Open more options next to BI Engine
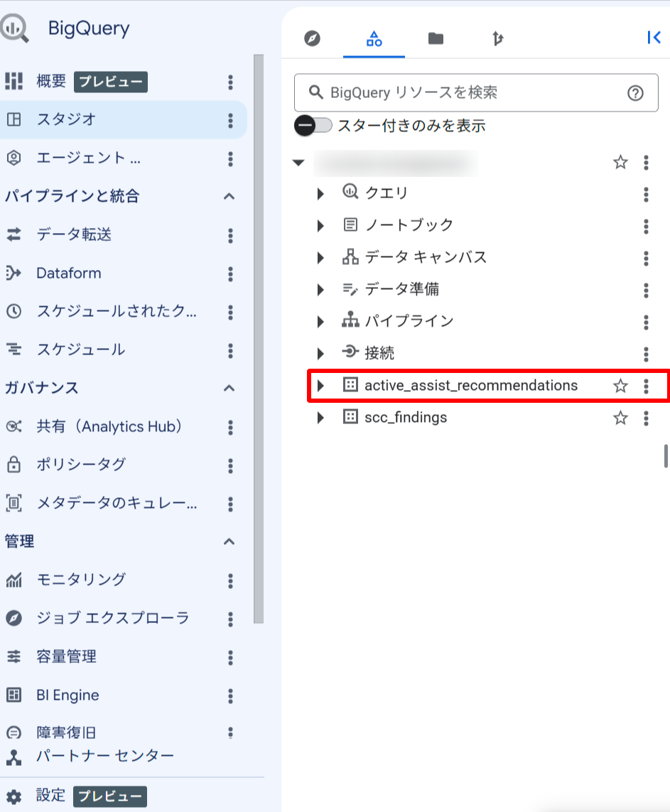This screenshot has height=812, width=670. 230,696
